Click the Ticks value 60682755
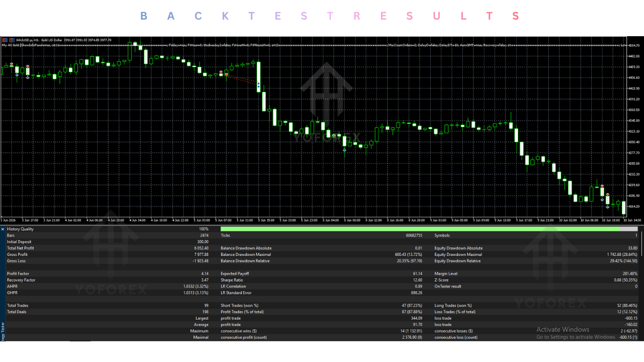 point(414,236)
